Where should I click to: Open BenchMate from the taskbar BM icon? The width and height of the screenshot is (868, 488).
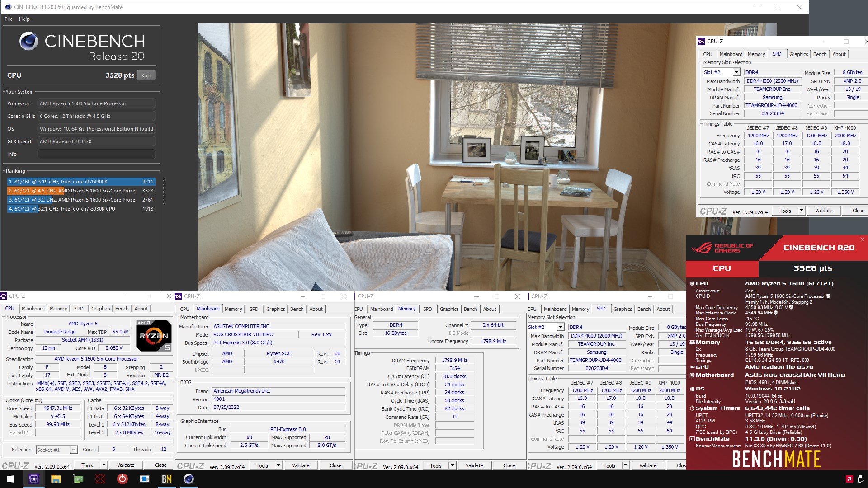click(167, 479)
